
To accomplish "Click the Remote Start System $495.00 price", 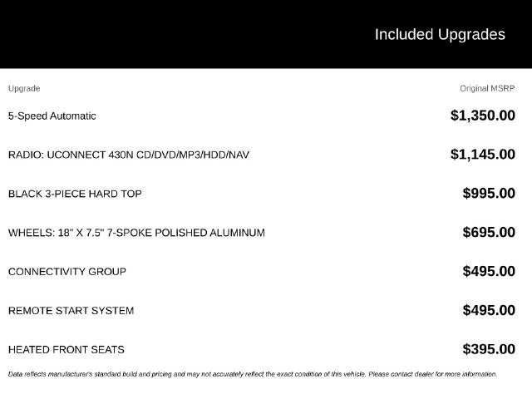I will [x=489, y=310].
